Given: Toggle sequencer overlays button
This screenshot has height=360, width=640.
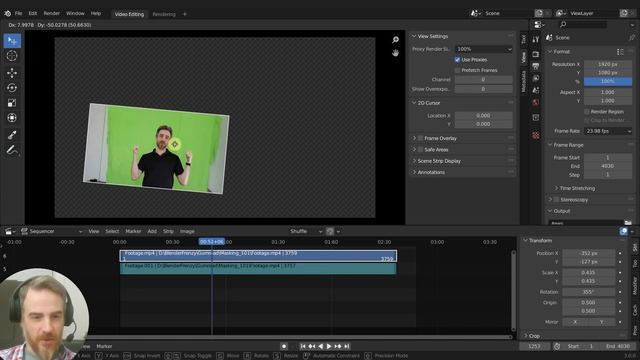Looking at the screenshot, I should tap(624, 231).
